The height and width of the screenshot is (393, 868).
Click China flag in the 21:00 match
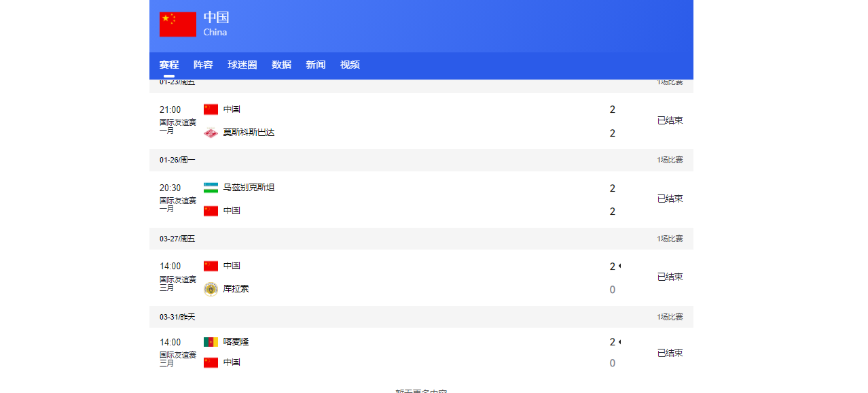click(x=211, y=109)
